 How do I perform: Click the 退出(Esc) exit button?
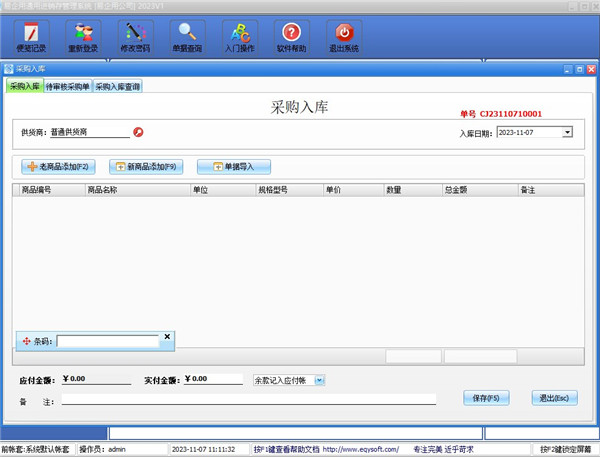(554, 398)
